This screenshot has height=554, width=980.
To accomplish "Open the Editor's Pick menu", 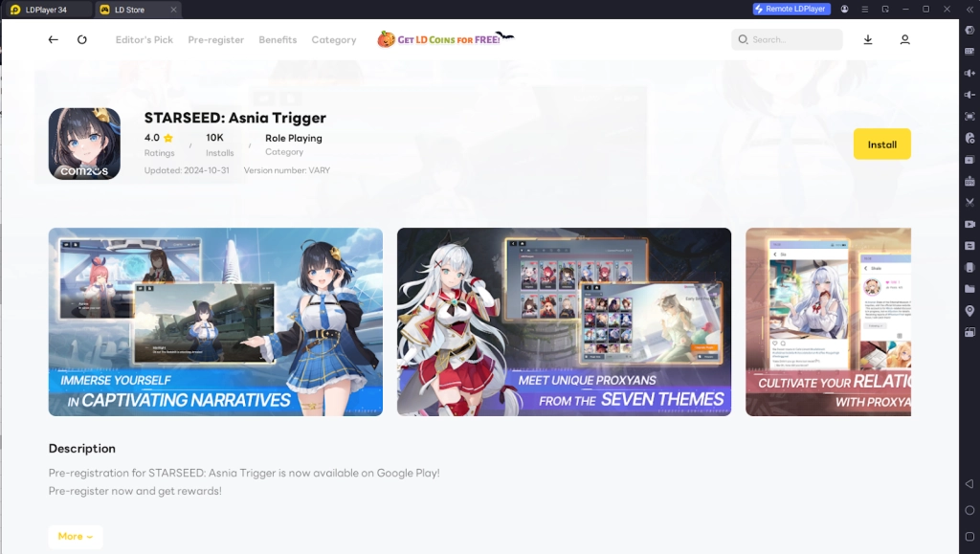I will [145, 39].
